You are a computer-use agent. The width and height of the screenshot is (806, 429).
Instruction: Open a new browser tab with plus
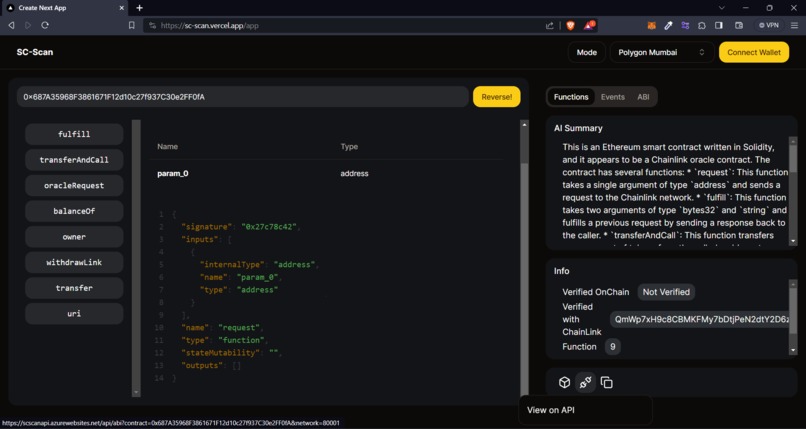coord(139,8)
